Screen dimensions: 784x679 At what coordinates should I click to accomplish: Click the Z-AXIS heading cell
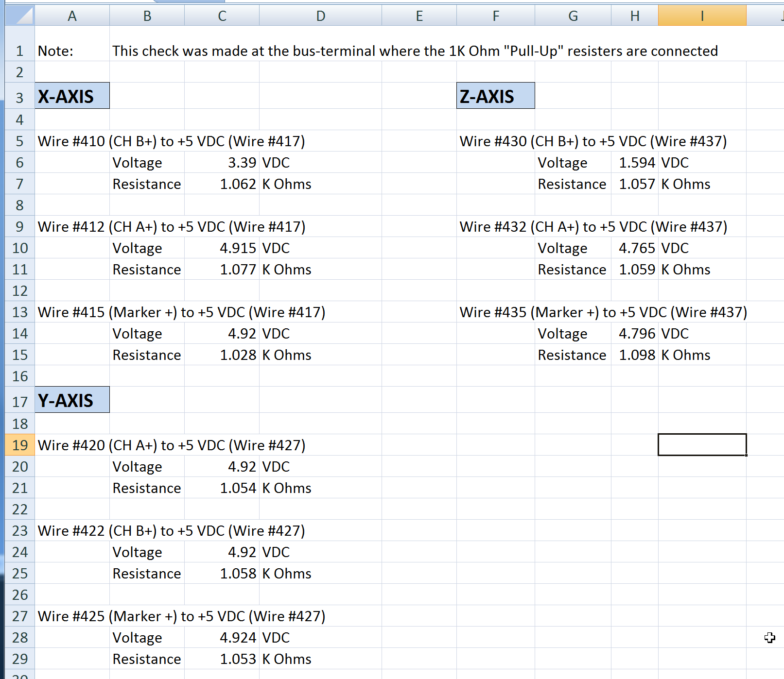click(x=495, y=96)
